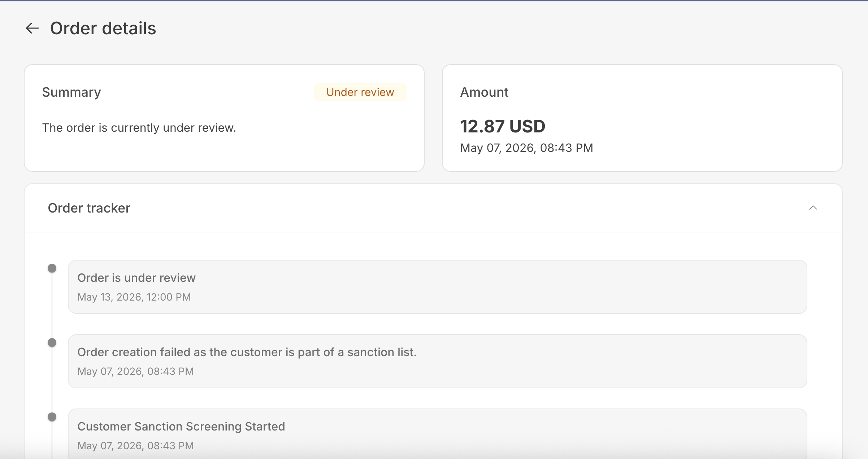Click the Amount card heading

pos(484,92)
